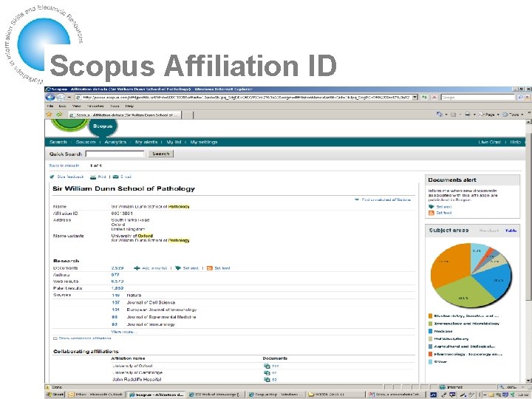Click documents icon for University of Oxford row
532x399 pixels.
267,366
